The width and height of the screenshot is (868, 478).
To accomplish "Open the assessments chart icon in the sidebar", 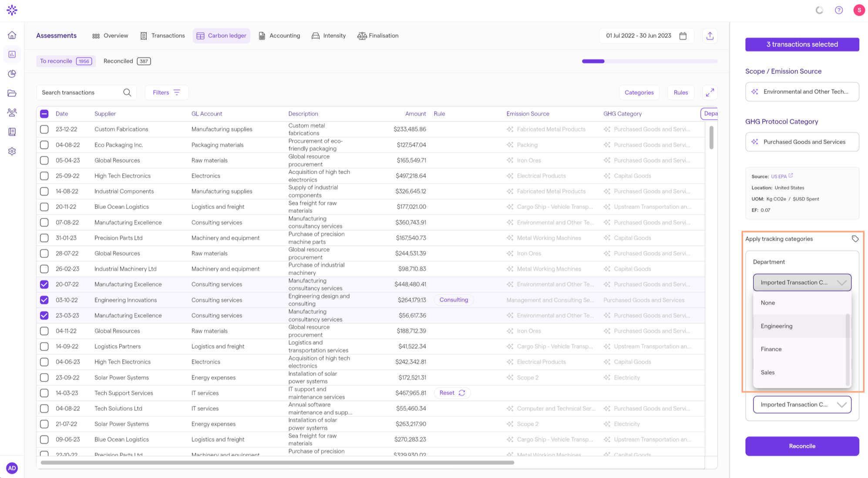I will (12, 54).
